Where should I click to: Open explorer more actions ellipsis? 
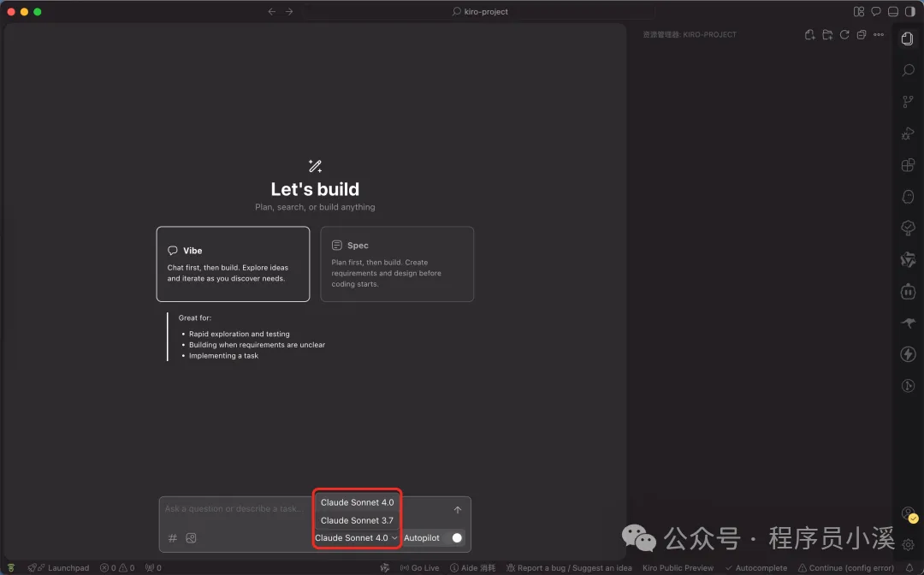pyautogui.click(x=879, y=35)
